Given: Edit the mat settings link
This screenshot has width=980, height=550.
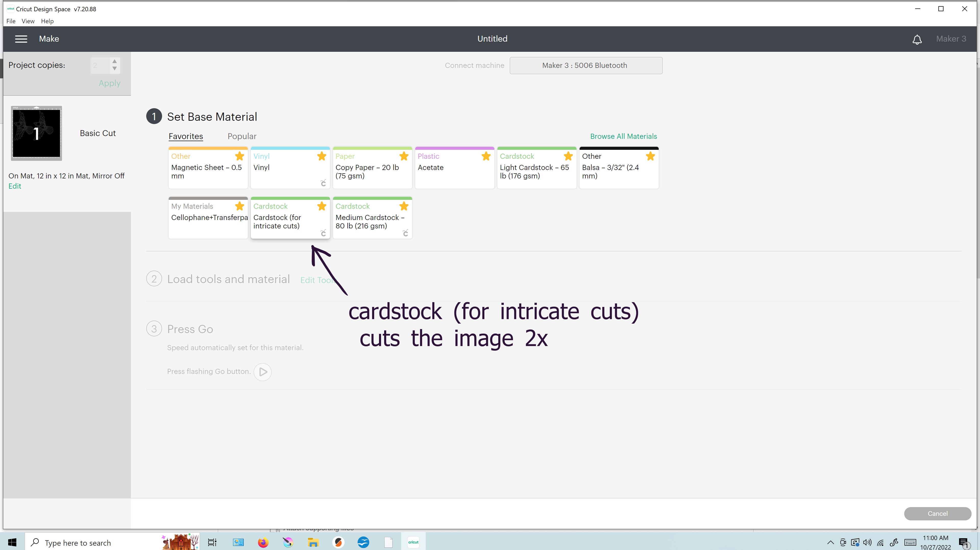Looking at the screenshot, I should [x=15, y=186].
